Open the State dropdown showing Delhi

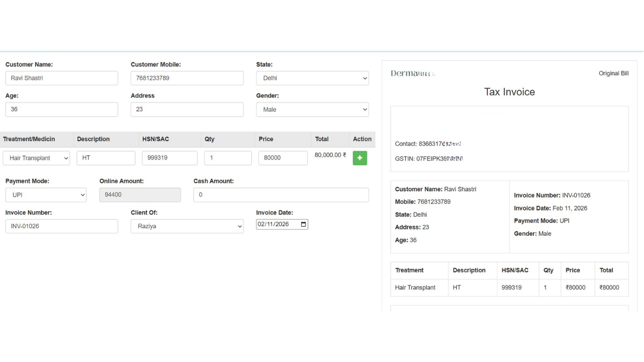[x=312, y=78]
